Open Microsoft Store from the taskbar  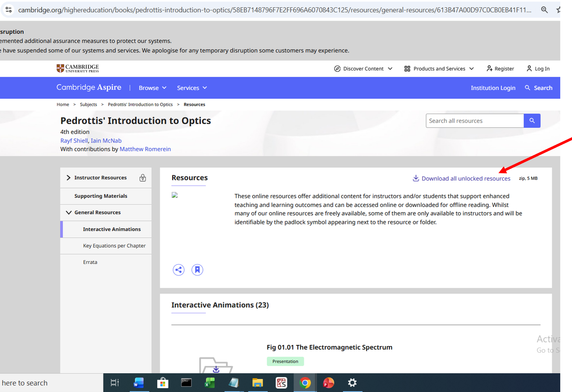(163, 383)
